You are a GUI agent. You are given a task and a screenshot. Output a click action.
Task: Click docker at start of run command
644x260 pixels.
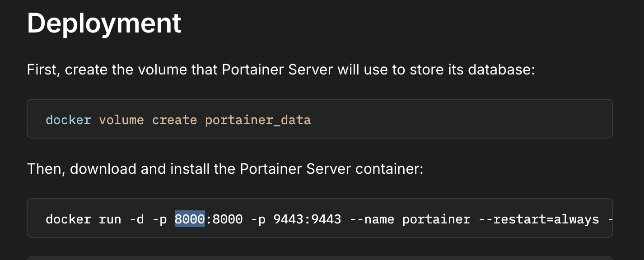[x=68, y=219]
